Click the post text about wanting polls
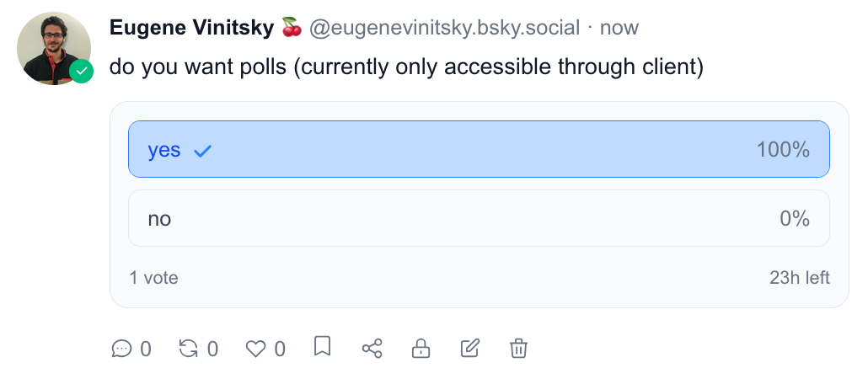868x384 pixels. point(406,67)
